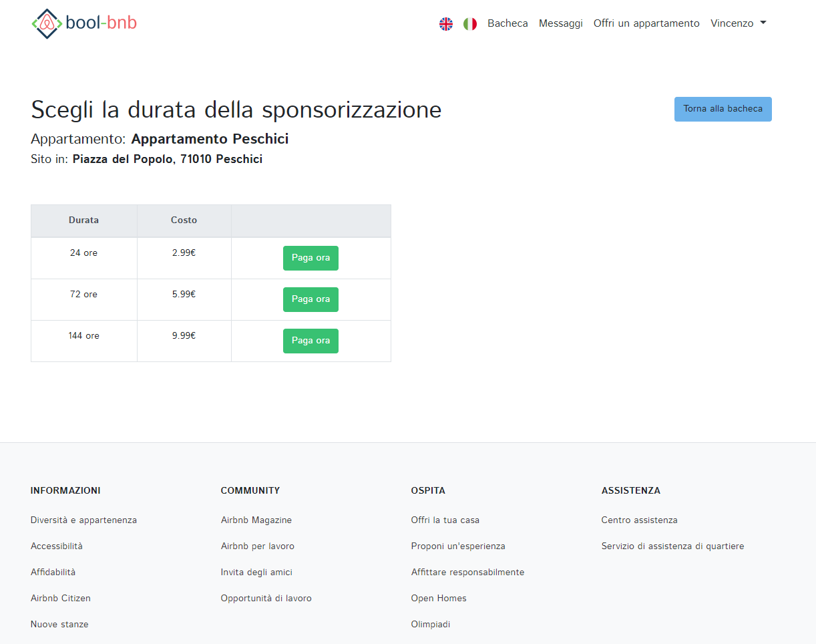Open the Bacheca menu item
Viewport: 816px width, 644px height.
pos(507,23)
